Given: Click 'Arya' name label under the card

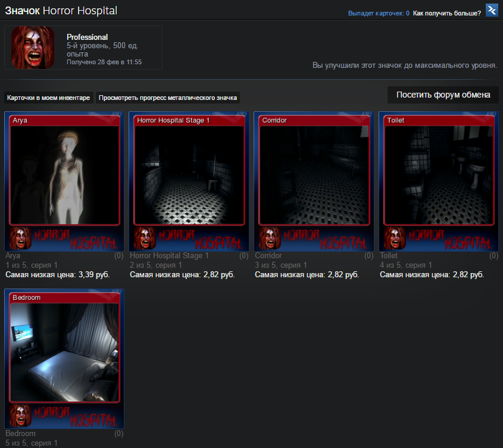Looking at the screenshot, I should [13, 256].
